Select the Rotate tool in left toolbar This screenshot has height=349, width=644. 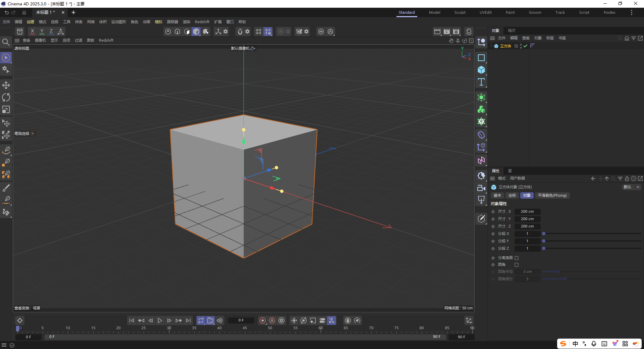click(6, 98)
